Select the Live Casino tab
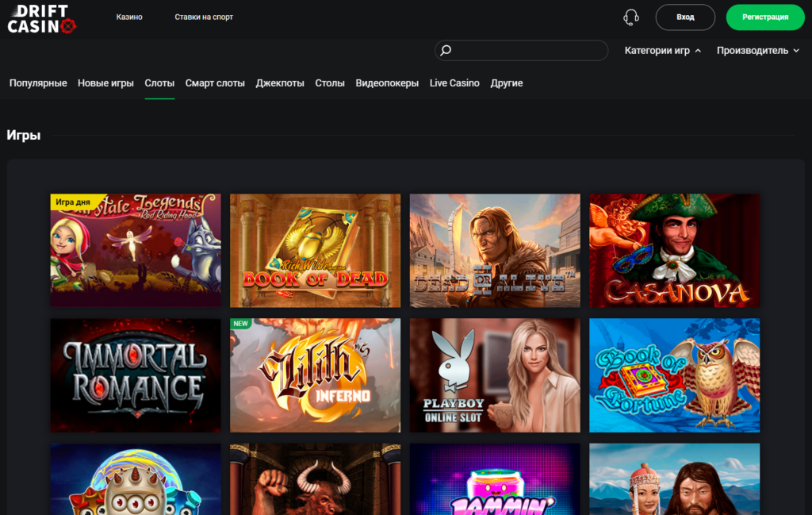 [454, 83]
